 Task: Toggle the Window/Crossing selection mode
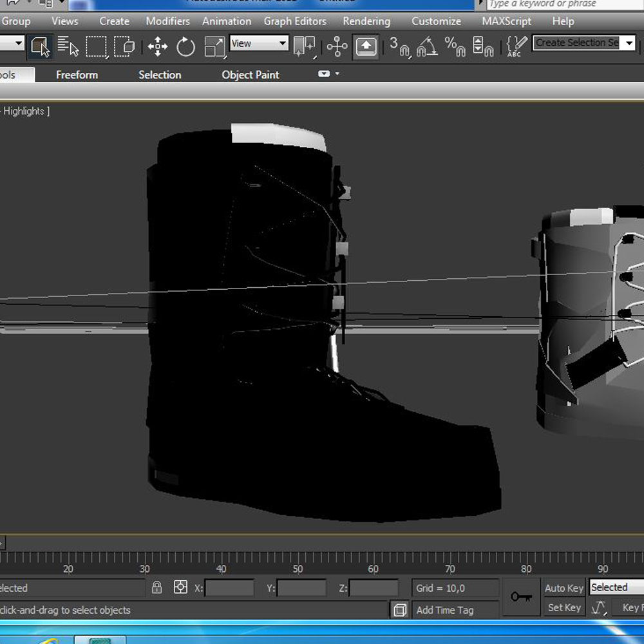pyautogui.click(x=124, y=46)
